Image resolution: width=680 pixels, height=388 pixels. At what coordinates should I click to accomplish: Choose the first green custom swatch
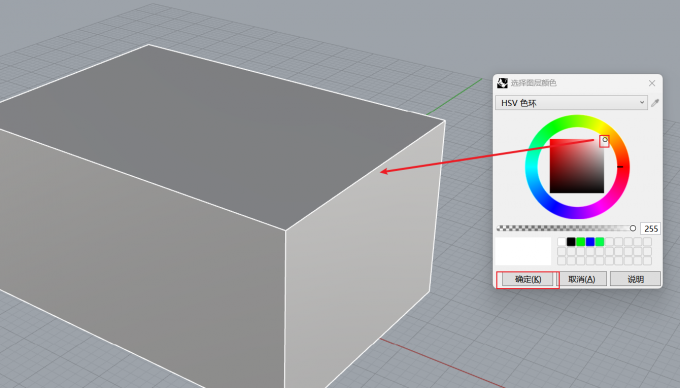pyautogui.click(x=581, y=241)
